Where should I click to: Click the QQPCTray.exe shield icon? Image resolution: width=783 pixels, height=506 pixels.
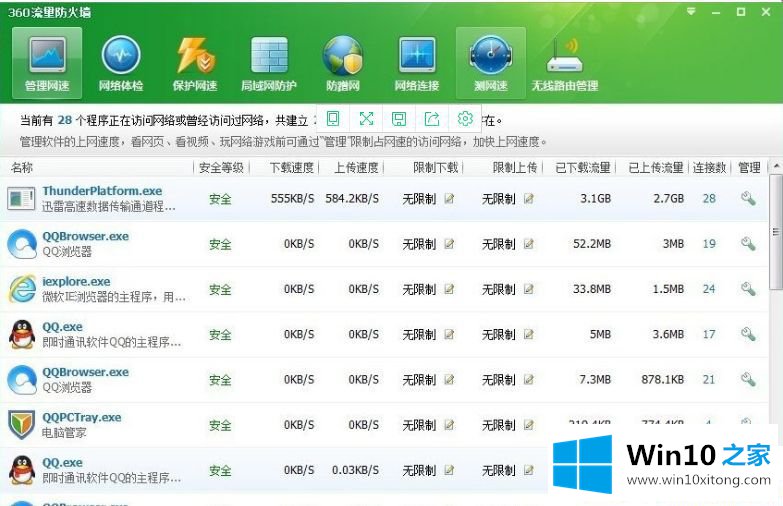click(22, 425)
